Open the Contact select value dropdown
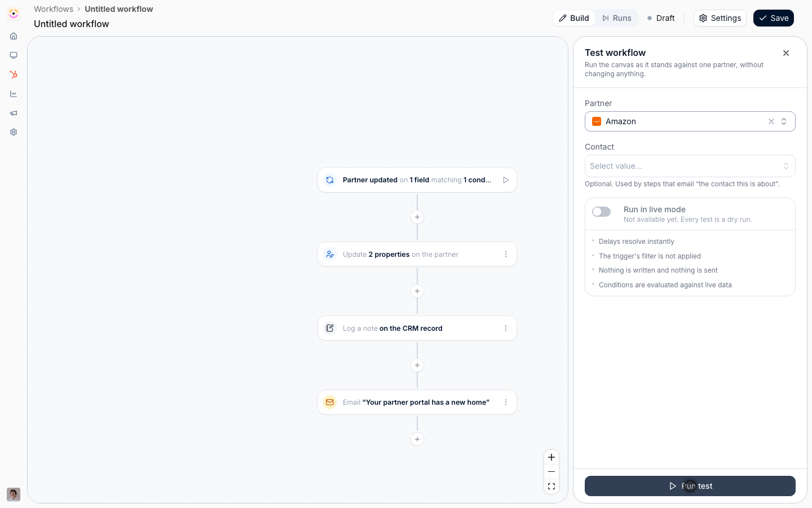Image resolution: width=812 pixels, height=508 pixels. [690, 166]
